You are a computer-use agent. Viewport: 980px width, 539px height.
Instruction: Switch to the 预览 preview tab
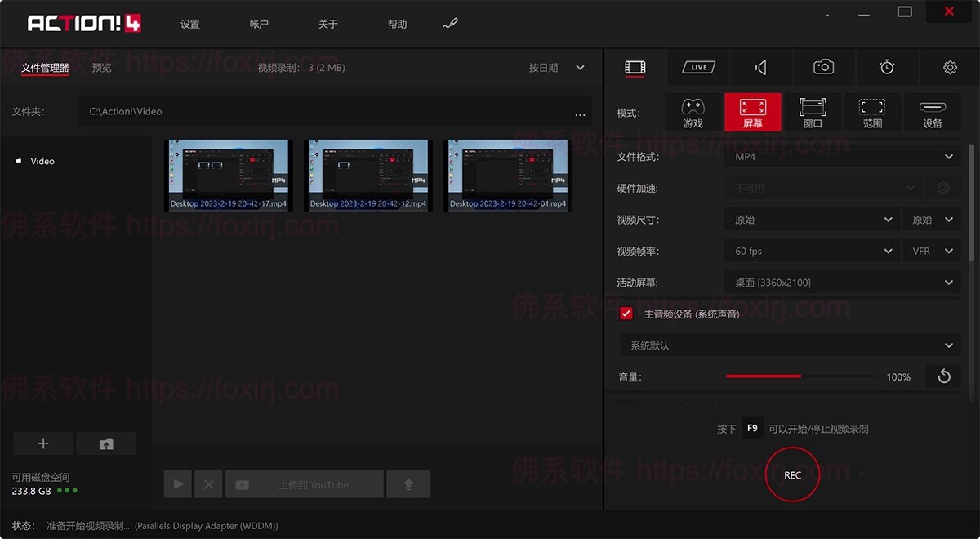click(102, 68)
